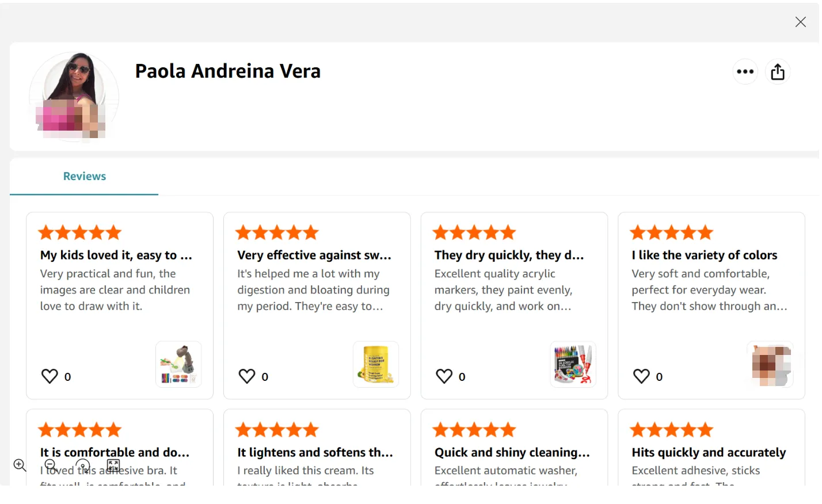Open review titled "It lightens and softens th..."

pos(315,453)
